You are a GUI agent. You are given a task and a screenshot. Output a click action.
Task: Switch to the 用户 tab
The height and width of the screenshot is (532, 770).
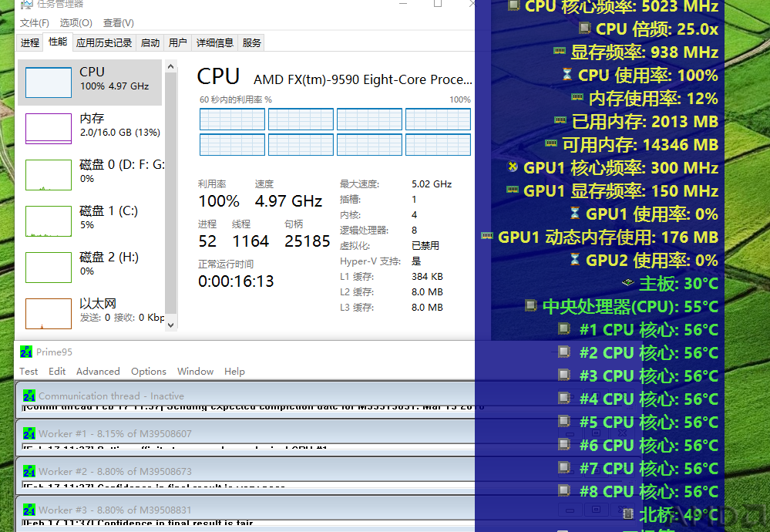click(x=178, y=42)
